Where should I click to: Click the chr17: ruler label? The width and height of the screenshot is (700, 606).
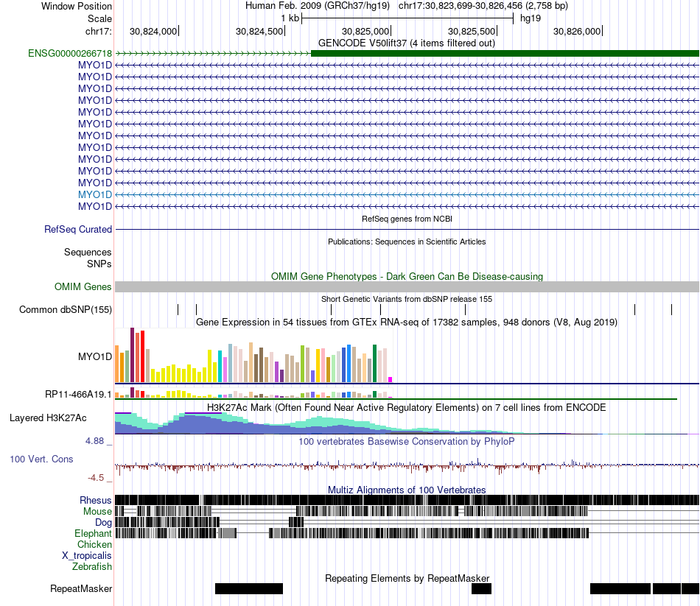pos(99,31)
